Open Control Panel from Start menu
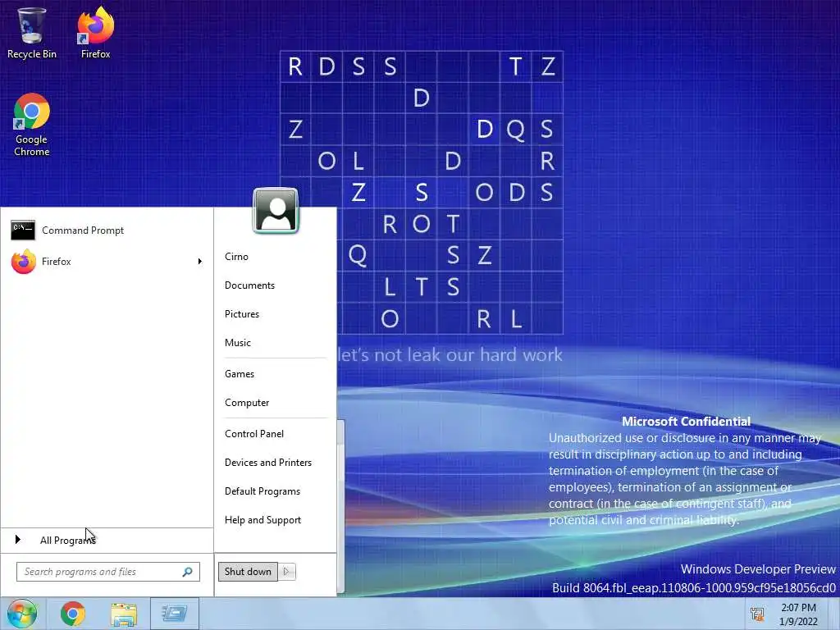Image resolution: width=840 pixels, height=630 pixels. click(254, 434)
